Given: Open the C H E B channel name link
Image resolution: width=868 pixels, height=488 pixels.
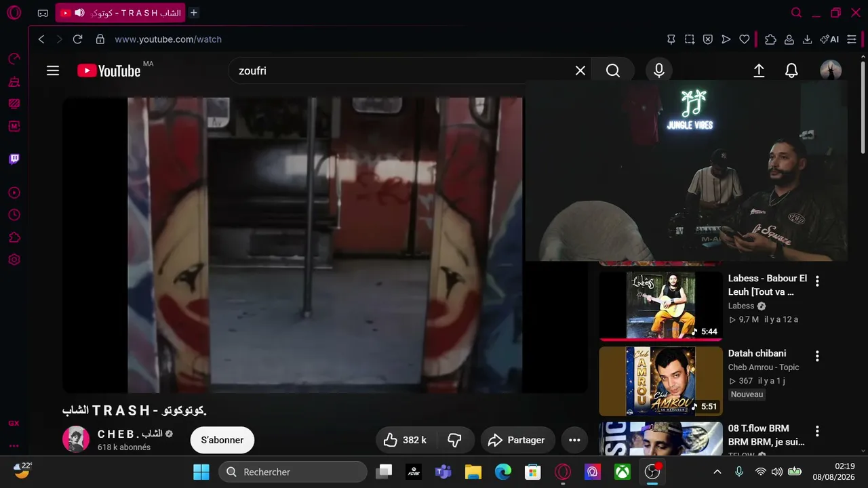Looking at the screenshot, I should 130,434.
